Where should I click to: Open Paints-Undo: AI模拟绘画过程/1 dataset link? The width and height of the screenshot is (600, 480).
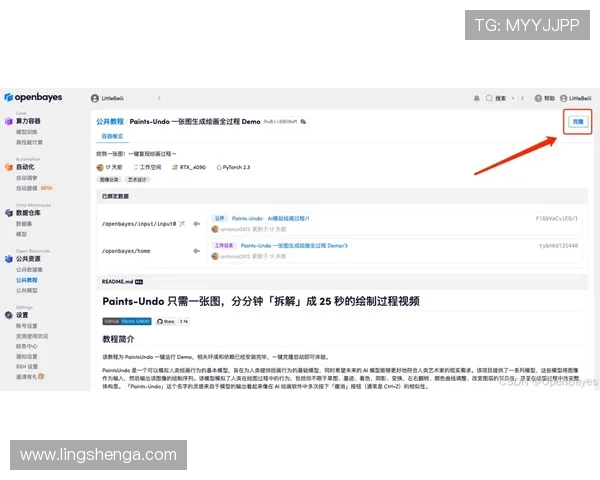coord(271,219)
